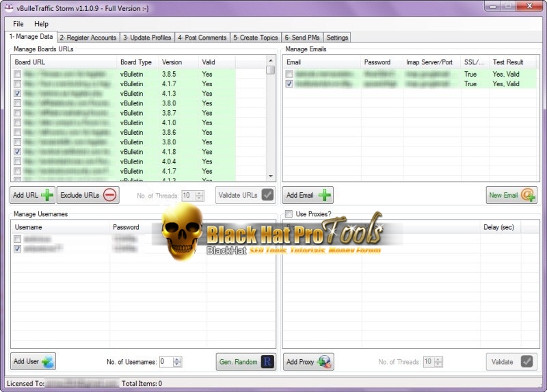Click the boards list scrollbar thumb
The height and width of the screenshot is (392, 547).
[x=271, y=70]
